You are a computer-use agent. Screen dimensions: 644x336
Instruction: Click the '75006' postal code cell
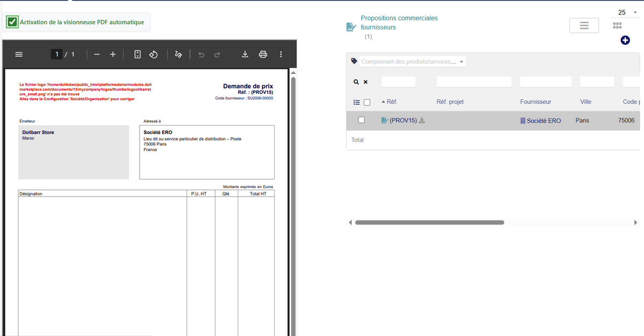[x=626, y=121]
